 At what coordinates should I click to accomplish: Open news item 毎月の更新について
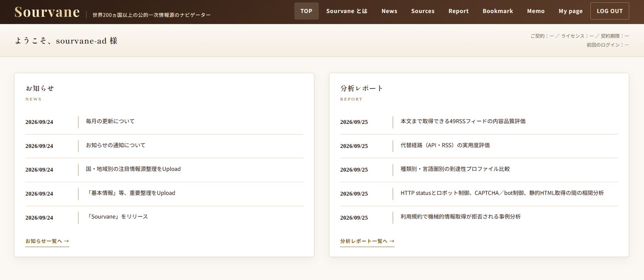(110, 121)
